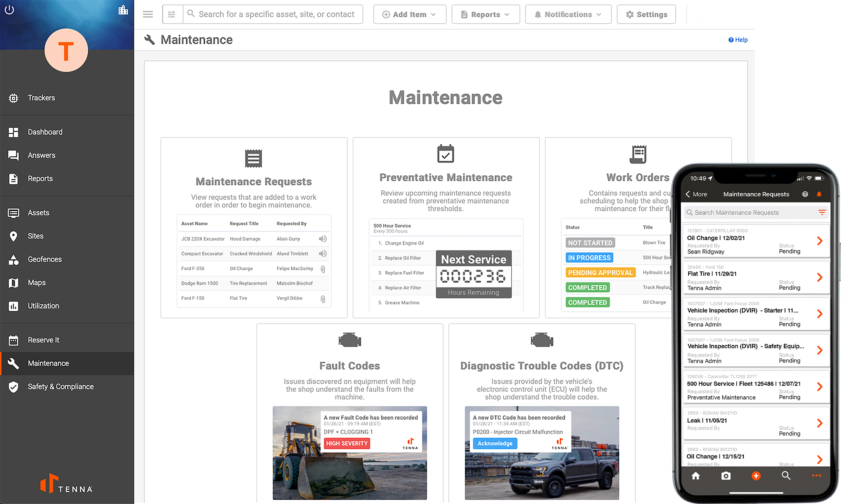Open Geofences from the sidebar icon

click(x=14, y=259)
